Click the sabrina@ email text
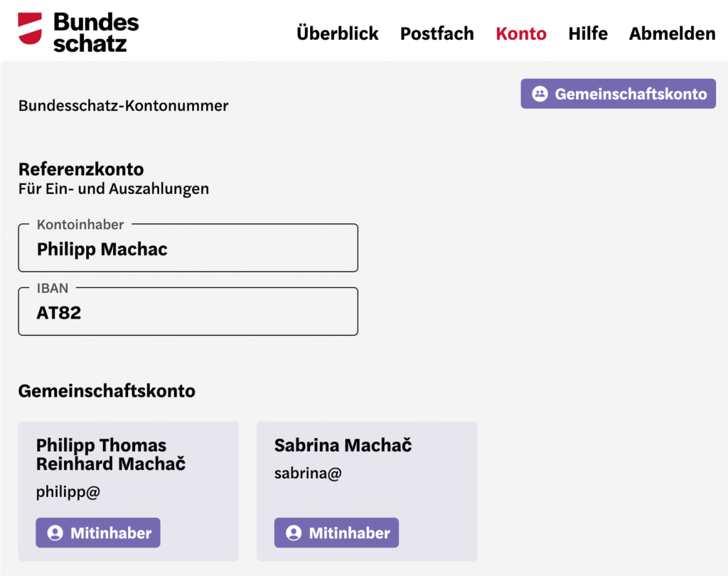This screenshot has width=728, height=576. (x=308, y=474)
